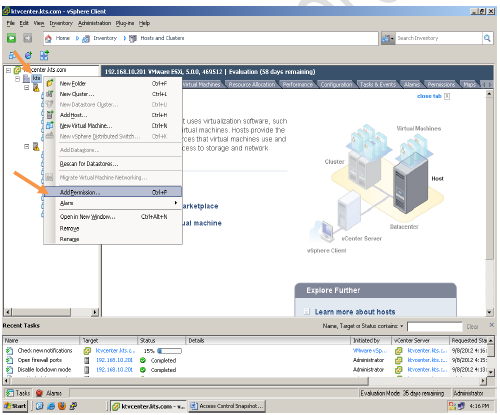Screen dimensions: 500x415
Task: Click the Tasks icon in the status bar
Action: 10,393
